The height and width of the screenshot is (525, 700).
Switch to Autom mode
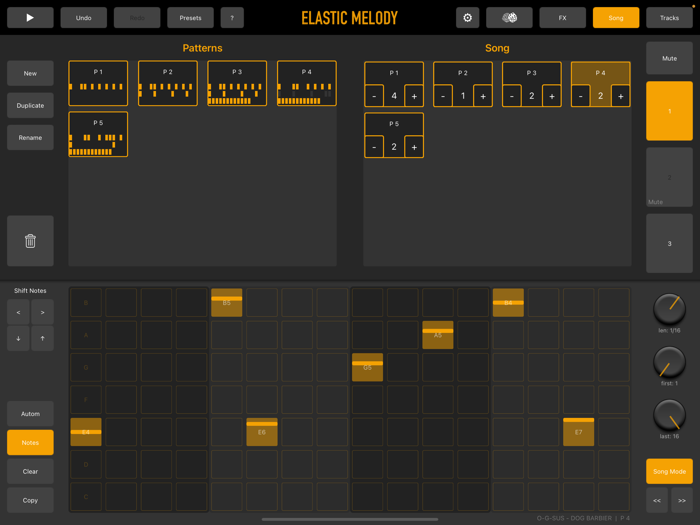30,414
